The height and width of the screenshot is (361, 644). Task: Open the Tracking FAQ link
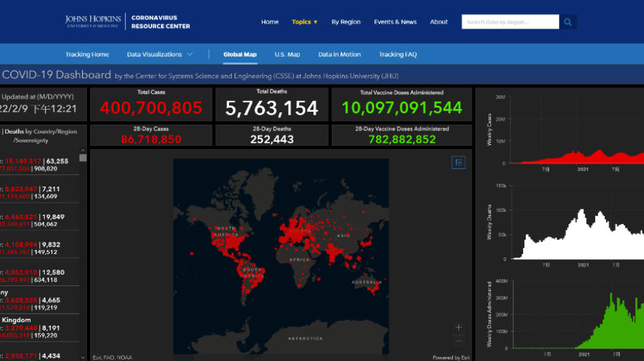pos(397,54)
